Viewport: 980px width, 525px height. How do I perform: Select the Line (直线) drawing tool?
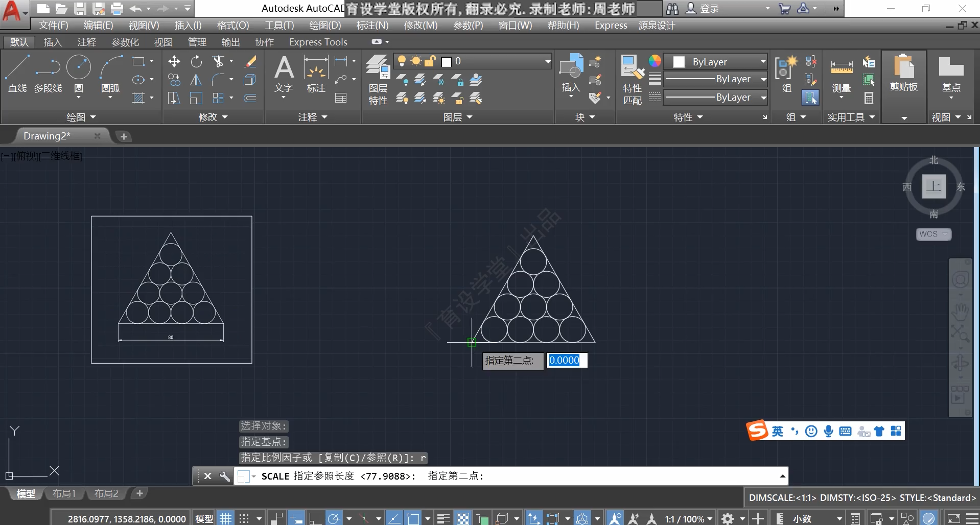click(17, 74)
